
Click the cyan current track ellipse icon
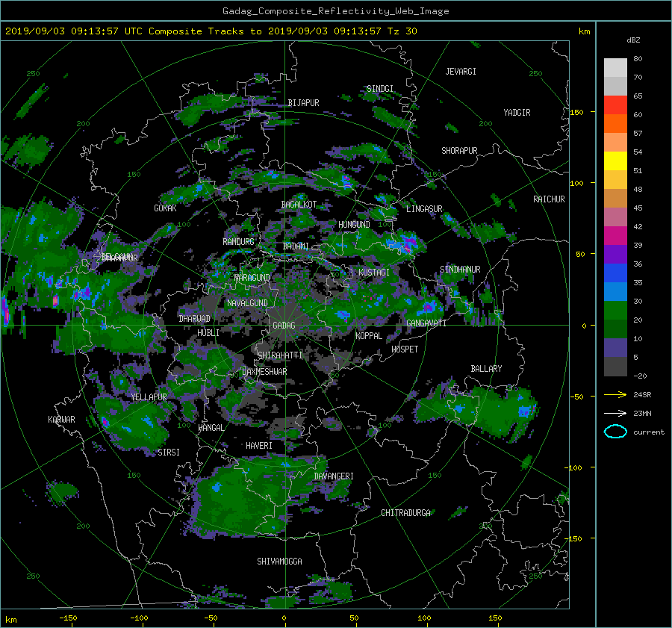[x=615, y=432]
